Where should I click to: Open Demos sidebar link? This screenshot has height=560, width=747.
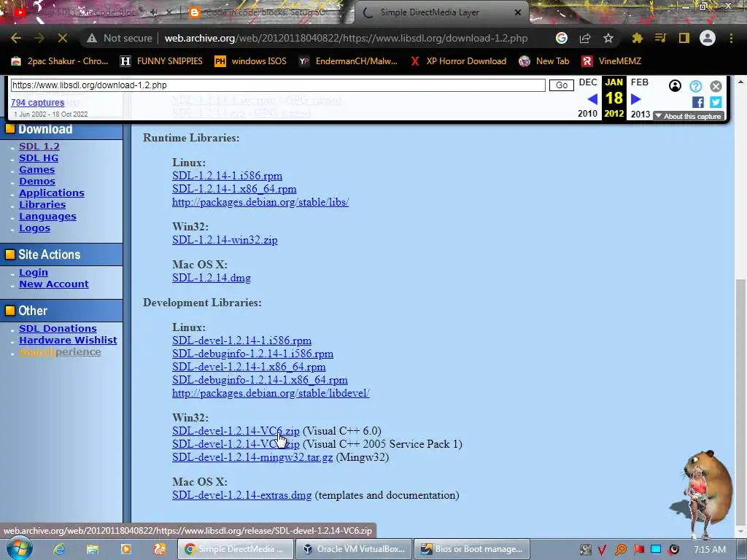pyautogui.click(x=37, y=182)
